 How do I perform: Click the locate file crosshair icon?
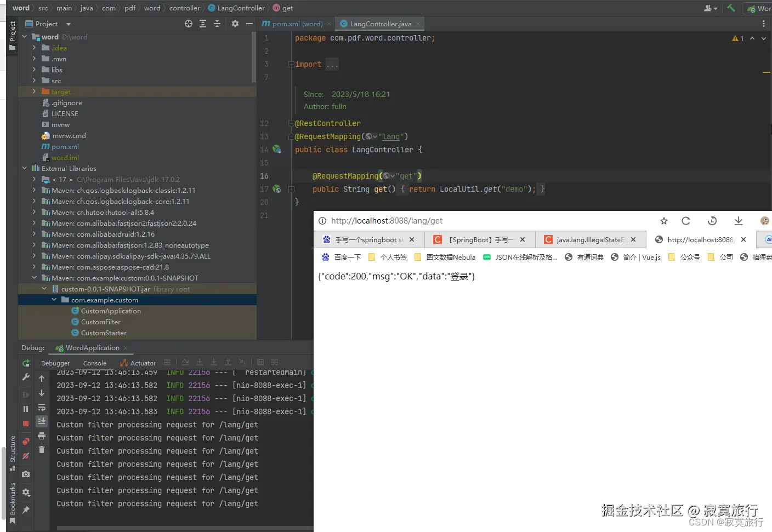189,24
